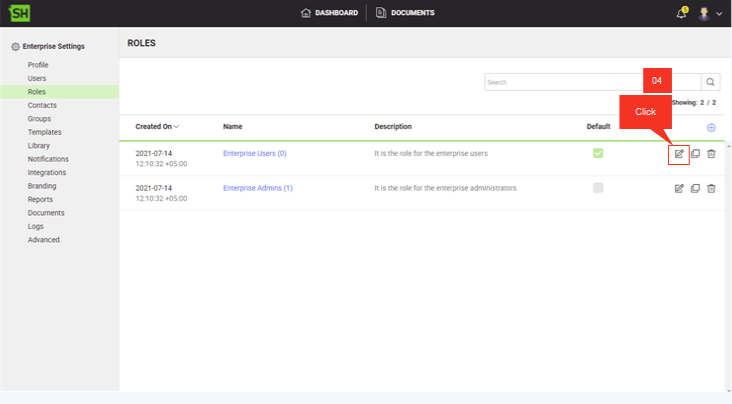The height and width of the screenshot is (404, 732).
Task: Go to Dashboard
Action: tap(330, 13)
